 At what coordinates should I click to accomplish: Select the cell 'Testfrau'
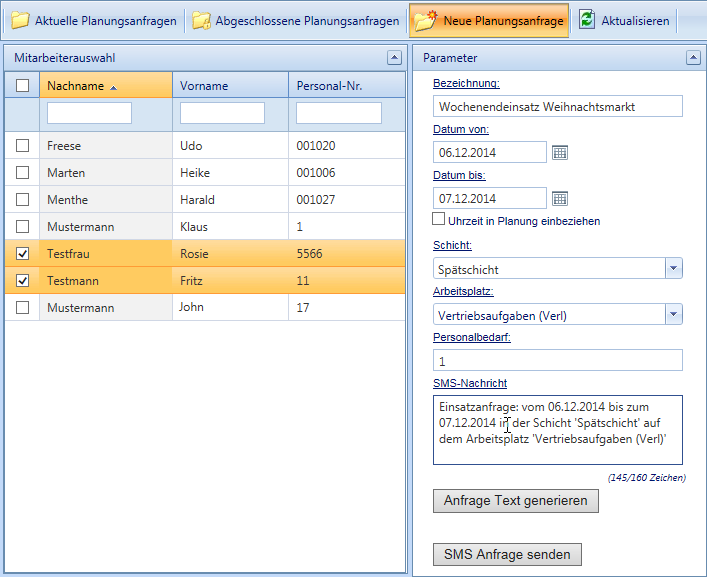pyautogui.click(x=106, y=253)
